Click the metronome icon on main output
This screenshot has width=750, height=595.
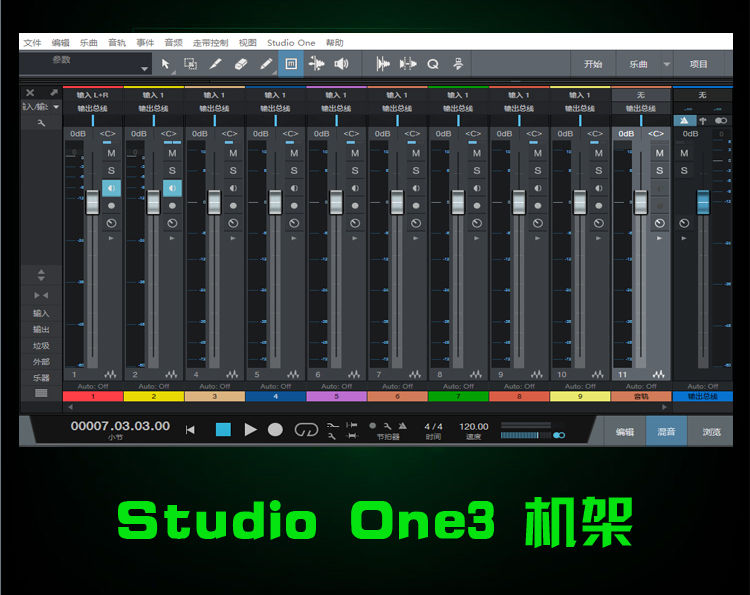684,121
